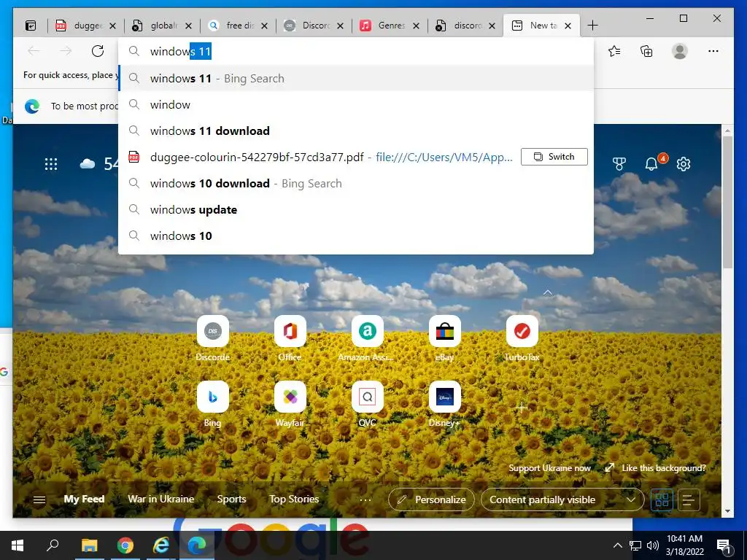Open the Discorde quick link tile
The width and height of the screenshot is (747, 560).
(212, 331)
